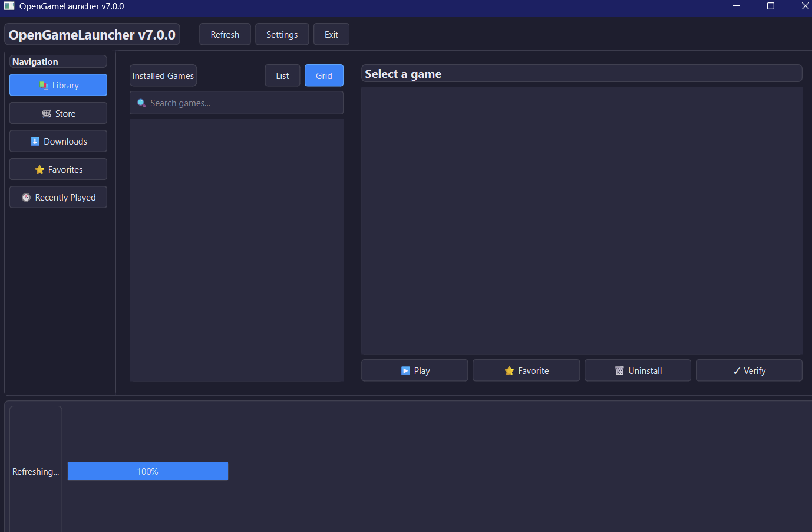Click the empty game preview area
812x532 pixels.
pos(582,221)
